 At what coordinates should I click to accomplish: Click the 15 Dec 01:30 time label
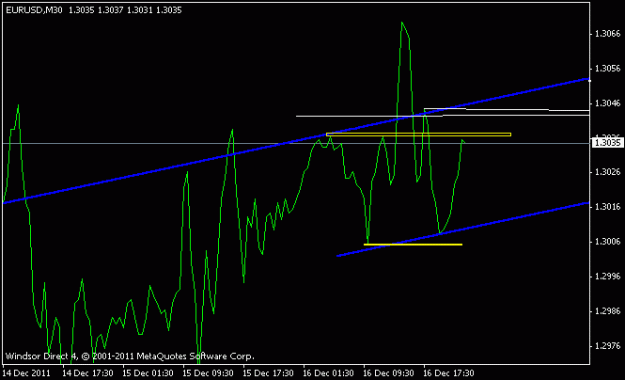148,373
